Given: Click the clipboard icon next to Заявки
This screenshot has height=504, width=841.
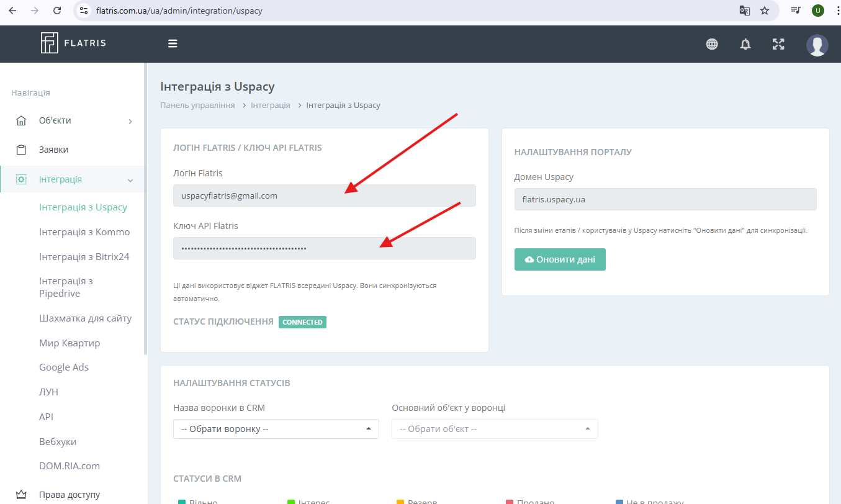Looking at the screenshot, I should pyautogui.click(x=21, y=150).
